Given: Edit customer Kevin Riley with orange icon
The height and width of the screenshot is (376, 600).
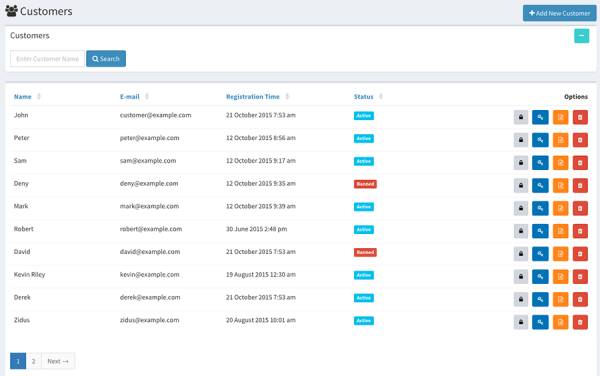Looking at the screenshot, I should tap(561, 277).
